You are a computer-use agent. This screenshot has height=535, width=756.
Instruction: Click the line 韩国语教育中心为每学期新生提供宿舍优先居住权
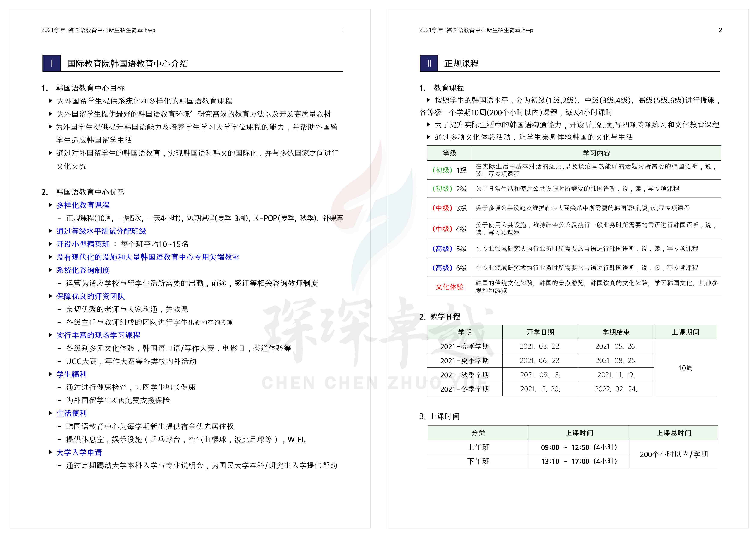coord(150,426)
